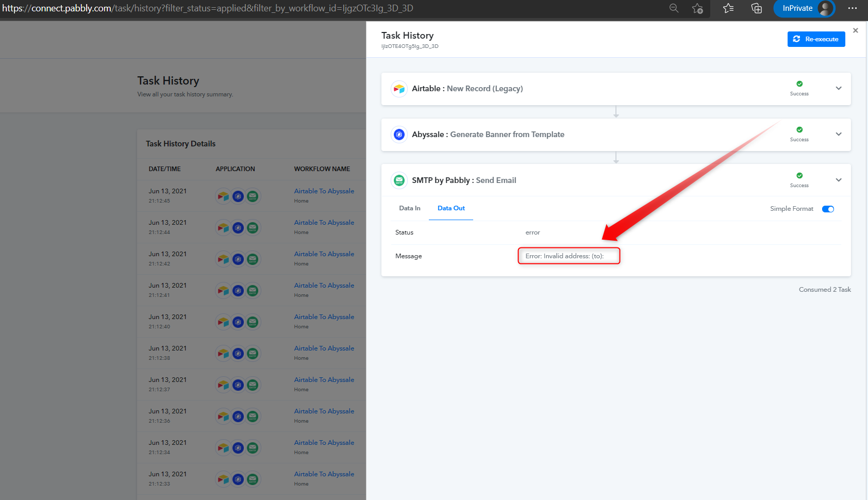Click the DATE/TIME column header
Viewport: 868px width, 500px height.
tap(165, 169)
